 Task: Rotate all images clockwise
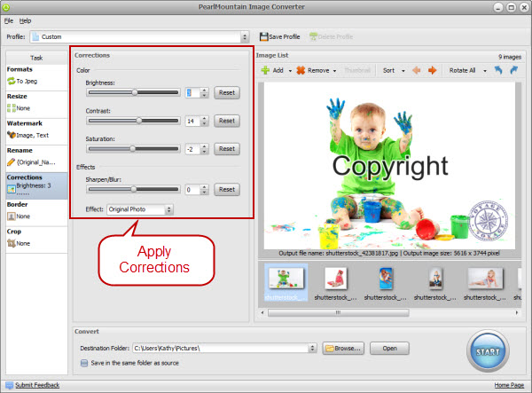(517, 70)
